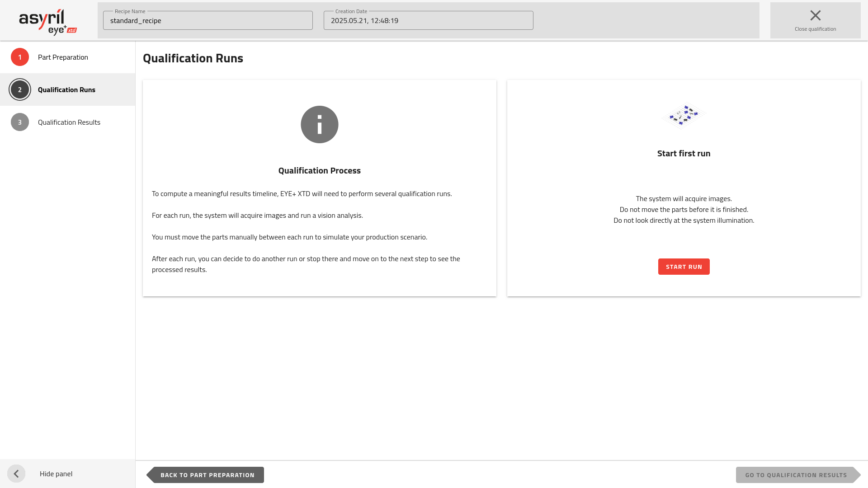Click the Qualification Process card title
Viewport: 868px width, 488px height.
[x=319, y=170]
